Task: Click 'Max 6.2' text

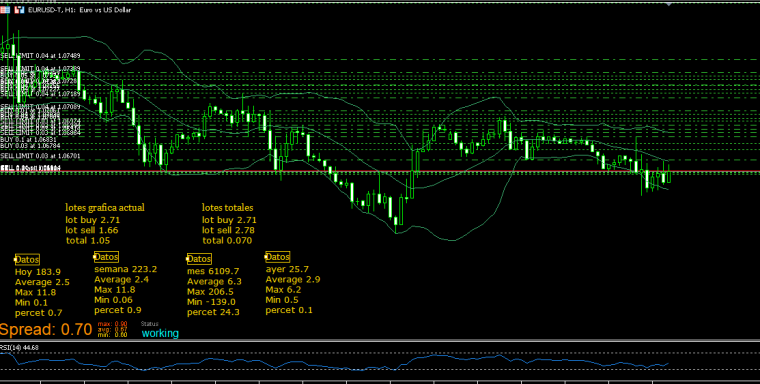Action: click(x=283, y=290)
